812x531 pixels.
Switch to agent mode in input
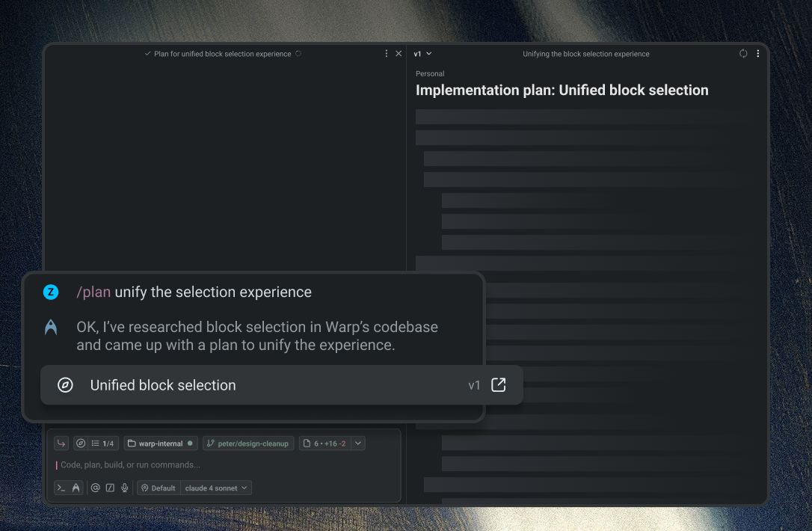pos(76,488)
